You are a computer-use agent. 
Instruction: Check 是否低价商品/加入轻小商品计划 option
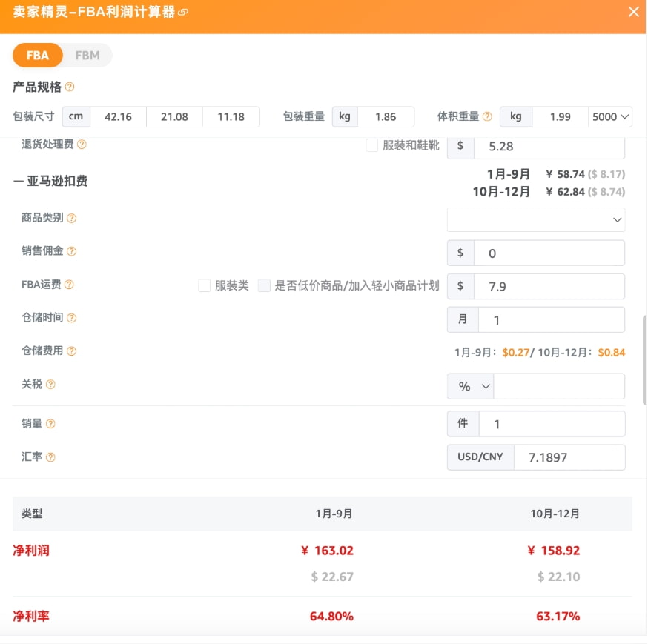[x=264, y=285]
